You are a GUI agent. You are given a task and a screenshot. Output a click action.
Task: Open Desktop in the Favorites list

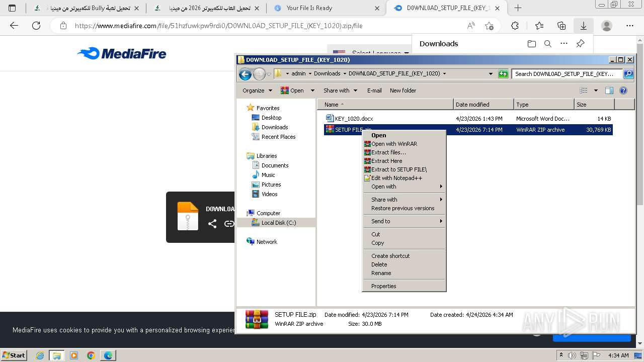tap(271, 118)
